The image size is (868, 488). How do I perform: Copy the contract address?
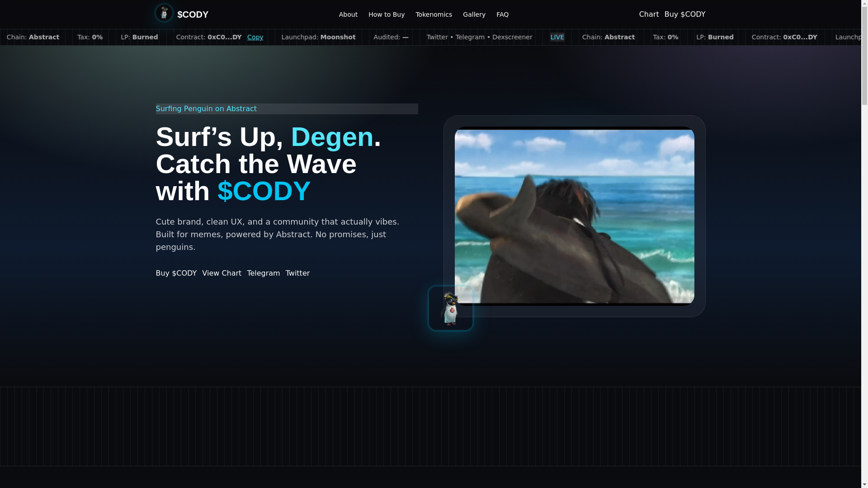pos(255,37)
